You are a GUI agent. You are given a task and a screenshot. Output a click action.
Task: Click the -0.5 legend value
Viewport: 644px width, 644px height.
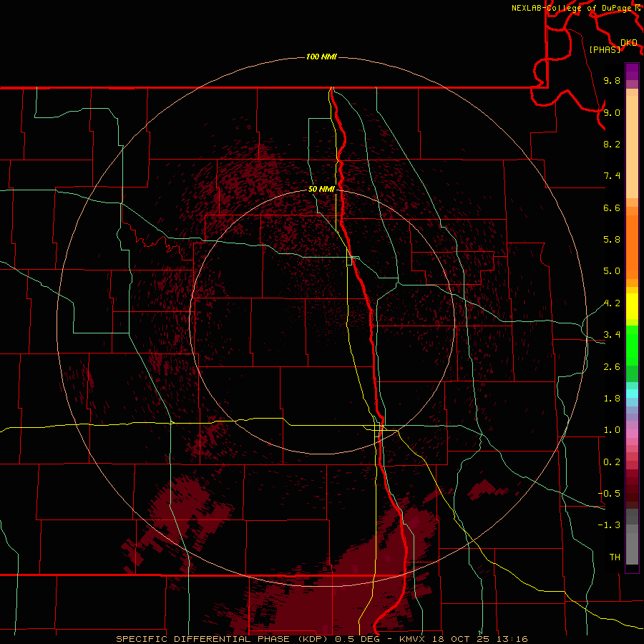point(609,494)
